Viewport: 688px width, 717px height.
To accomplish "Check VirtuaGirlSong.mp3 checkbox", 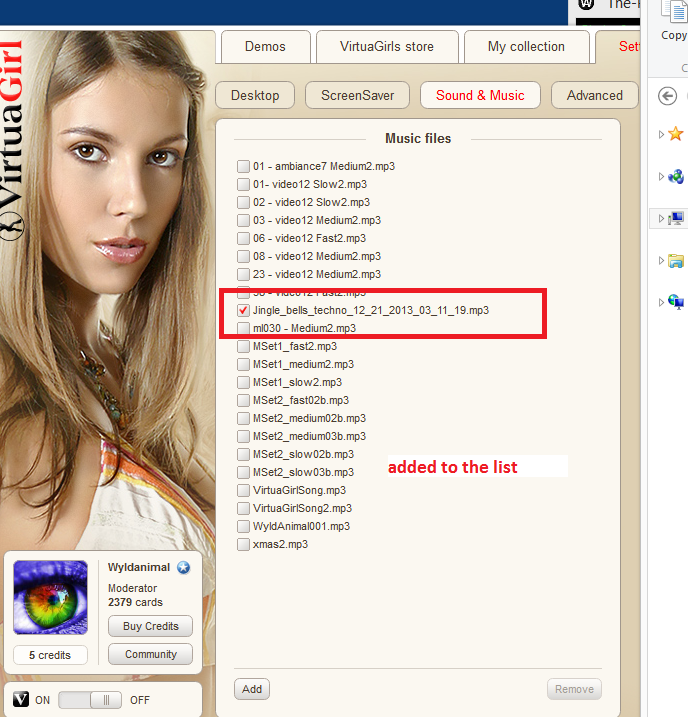I will tap(243, 490).
